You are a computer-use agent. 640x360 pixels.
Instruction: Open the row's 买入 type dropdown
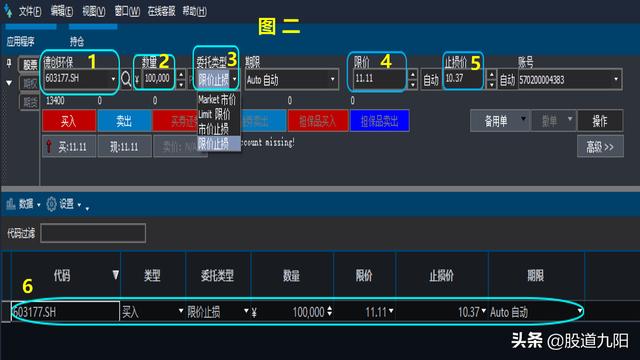(x=181, y=311)
